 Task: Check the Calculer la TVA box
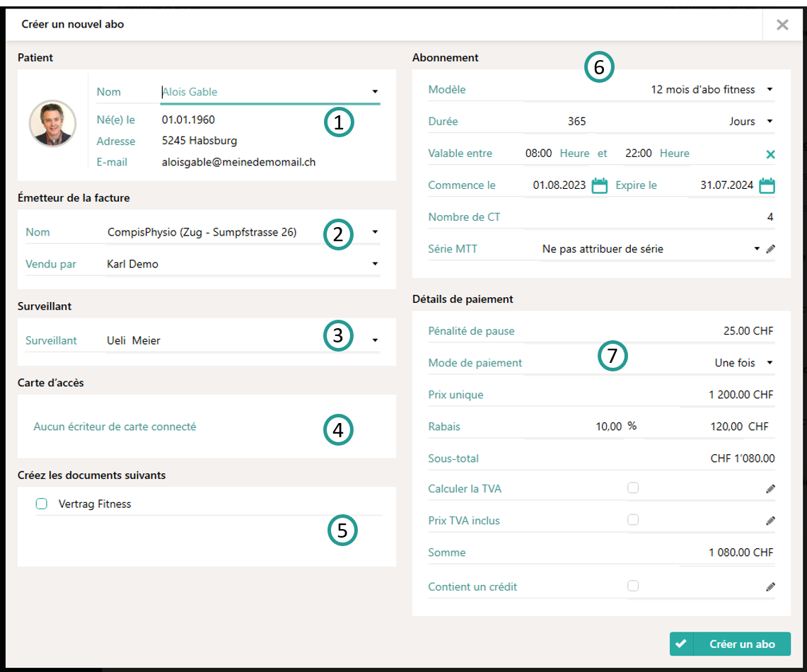(x=633, y=488)
